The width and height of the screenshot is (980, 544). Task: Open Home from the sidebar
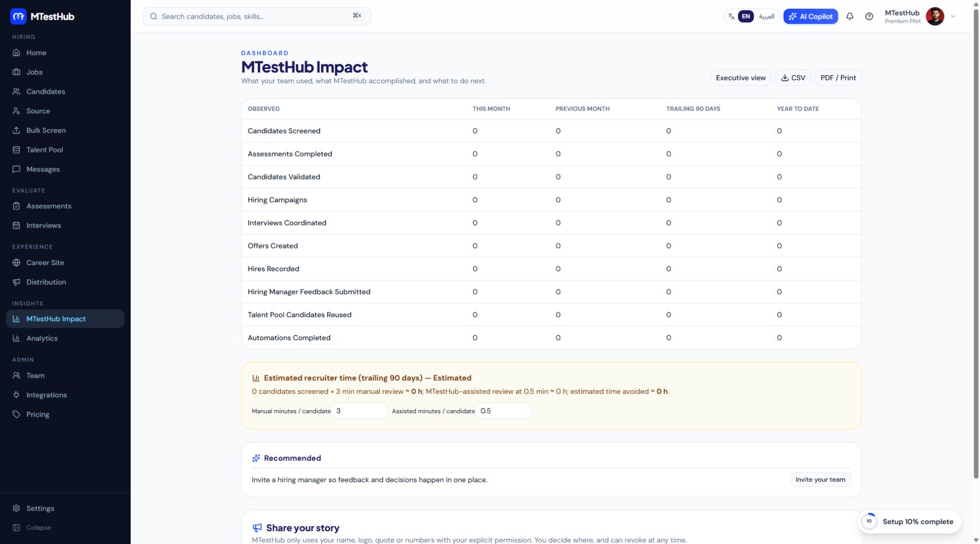point(65,52)
